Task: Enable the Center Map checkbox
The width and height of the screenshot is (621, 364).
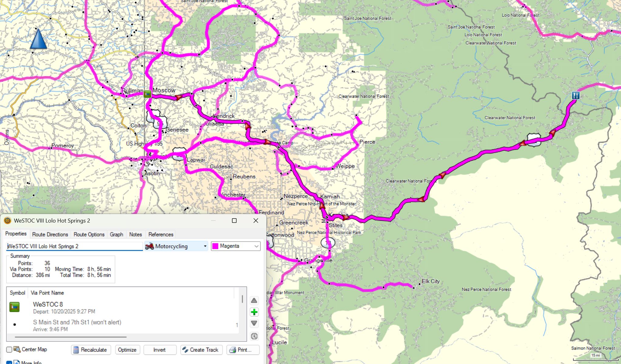Action: (9, 350)
